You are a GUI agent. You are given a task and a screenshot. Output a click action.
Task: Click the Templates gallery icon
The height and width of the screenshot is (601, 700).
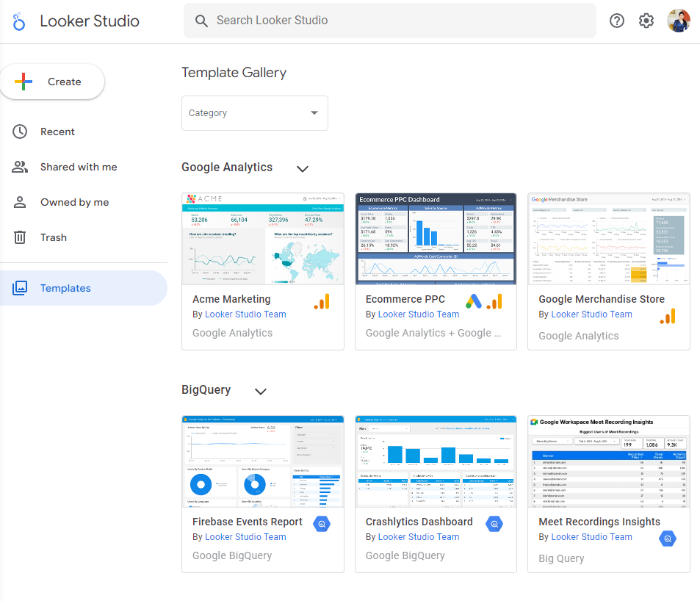[x=20, y=288]
